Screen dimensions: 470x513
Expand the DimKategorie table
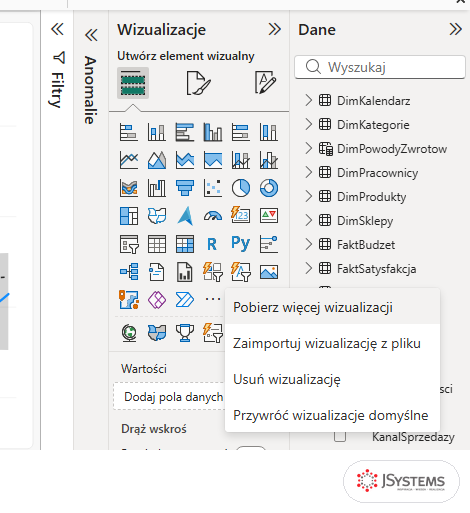[309, 124]
